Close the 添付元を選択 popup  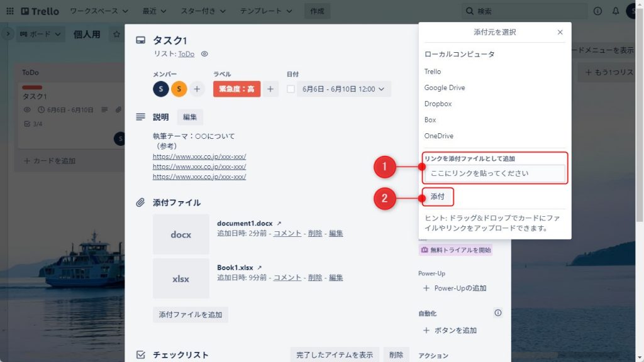point(560,32)
